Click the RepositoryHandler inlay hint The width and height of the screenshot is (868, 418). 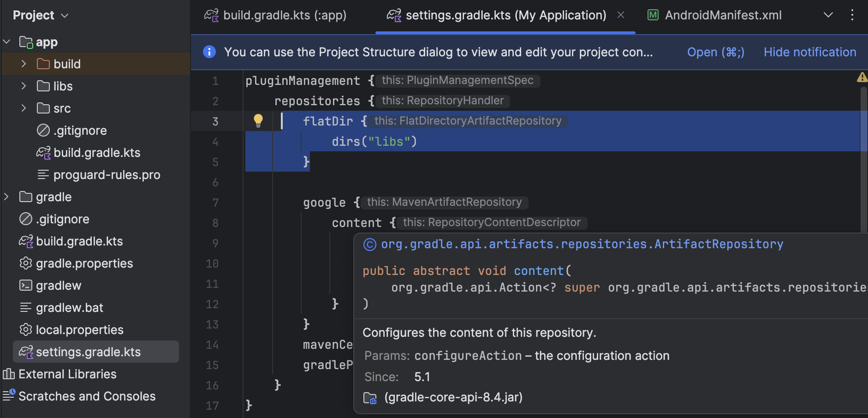pos(443,101)
